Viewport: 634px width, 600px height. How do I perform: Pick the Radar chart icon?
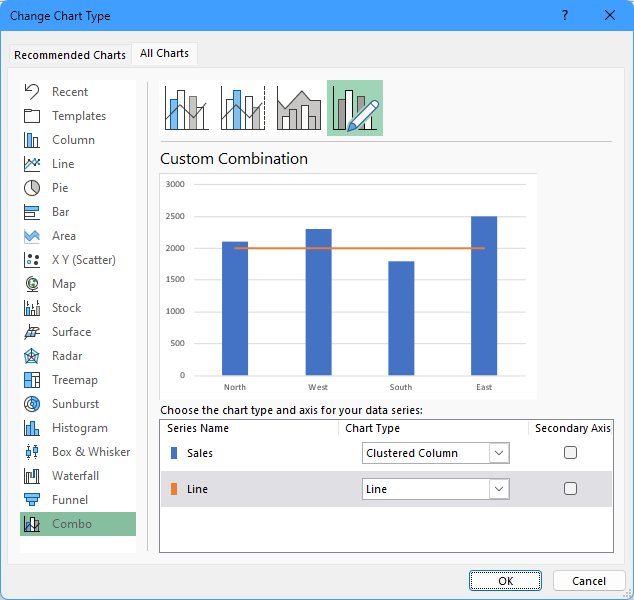[32, 356]
